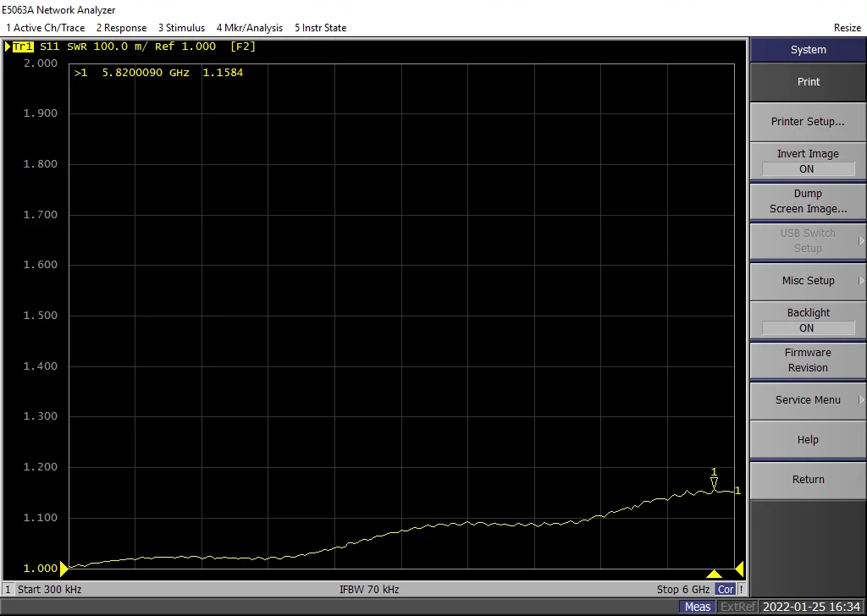Open Printer Setup dialog
The width and height of the screenshot is (867, 616).
pos(808,122)
